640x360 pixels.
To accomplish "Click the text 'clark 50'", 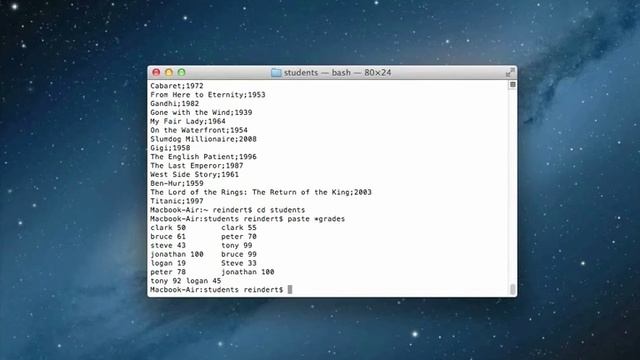I will coord(168,228).
